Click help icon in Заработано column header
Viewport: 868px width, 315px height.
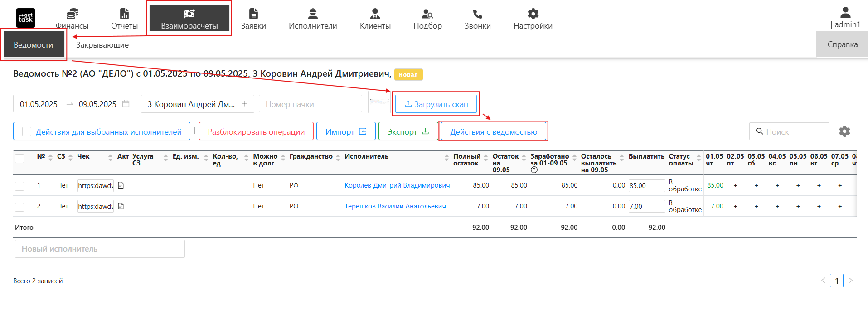tap(534, 170)
